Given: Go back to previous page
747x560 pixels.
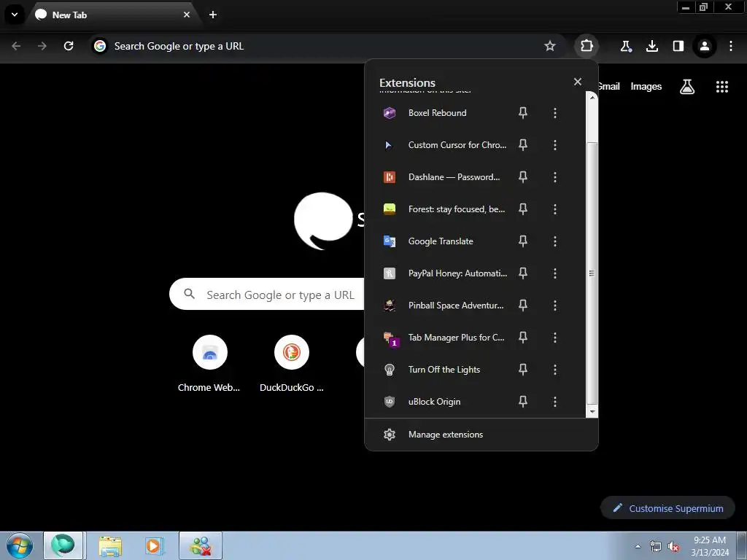Looking at the screenshot, I should pos(16,46).
